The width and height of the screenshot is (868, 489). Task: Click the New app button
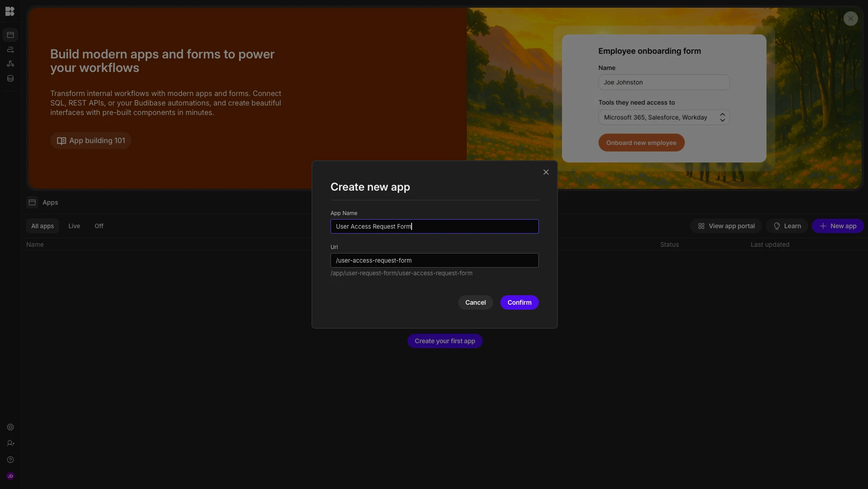click(x=838, y=226)
